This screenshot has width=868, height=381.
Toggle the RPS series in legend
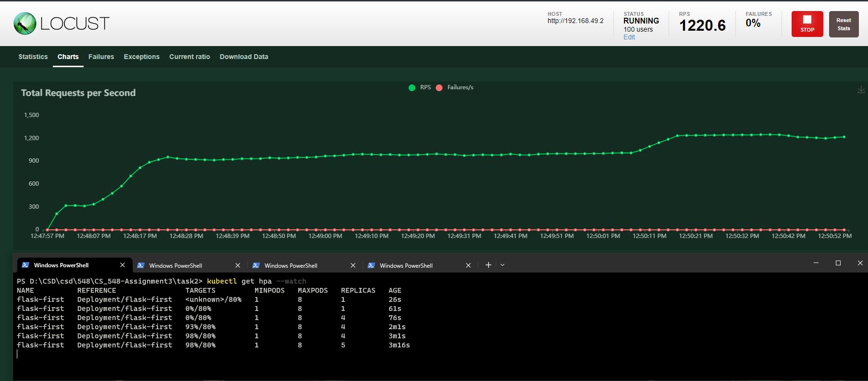click(420, 87)
